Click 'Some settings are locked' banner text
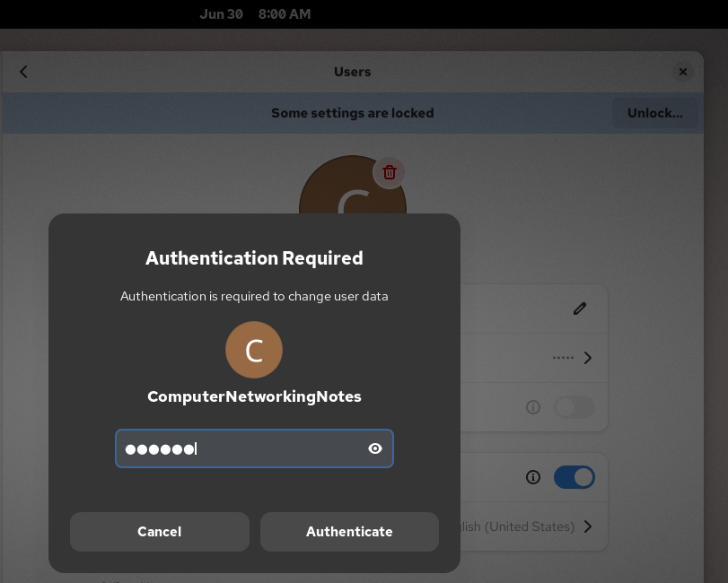 [x=353, y=113]
